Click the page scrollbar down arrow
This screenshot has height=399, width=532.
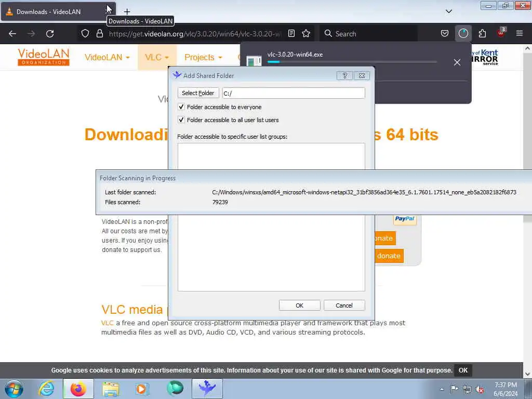(527, 374)
